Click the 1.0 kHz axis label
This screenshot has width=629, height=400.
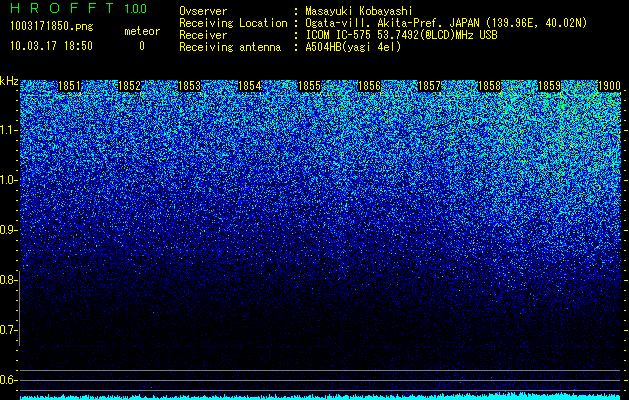click(x=7, y=180)
